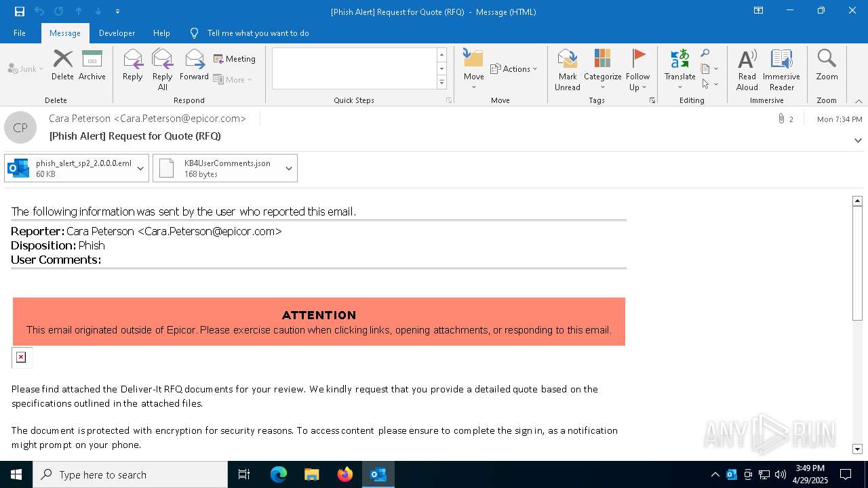Image resolution: width=868 pixels, height=488 pixels.
Task: Click the Find magnifier in Editing group
Action: [x=705, y=54]
